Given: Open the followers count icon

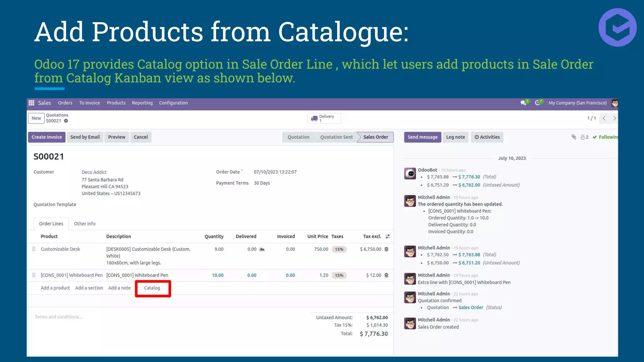Looking at the screenshot, I should coord(584,137).
